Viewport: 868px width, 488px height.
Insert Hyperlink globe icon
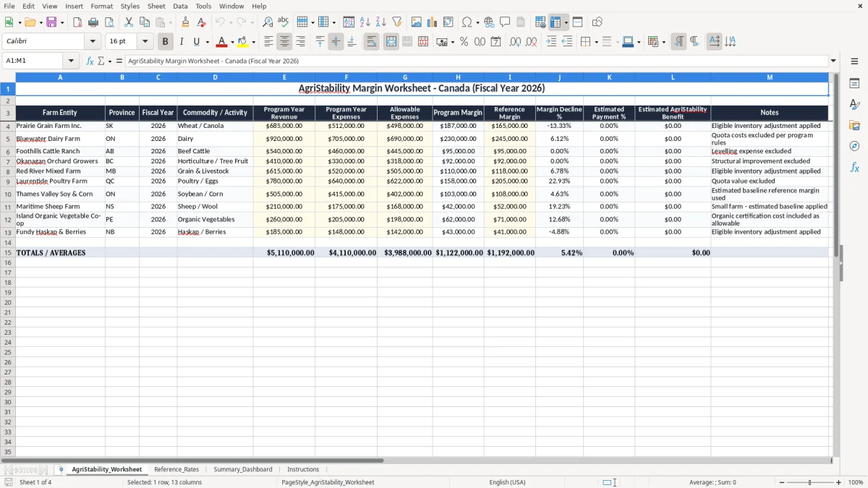pos(489,22)
